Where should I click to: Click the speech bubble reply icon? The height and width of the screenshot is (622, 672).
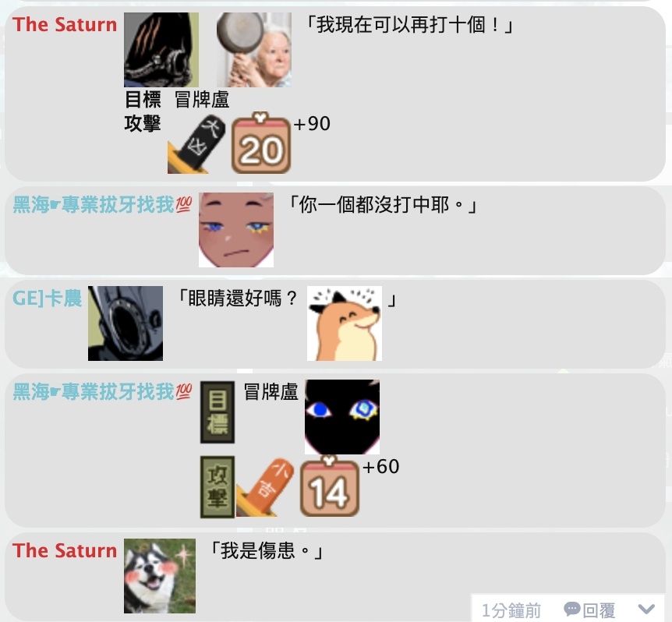pyautogui.click(x=571, y=609)
